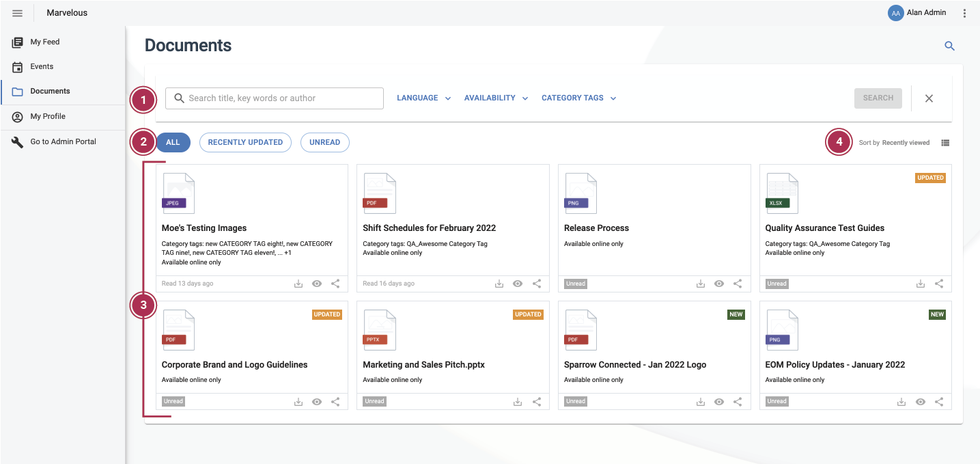Viewport: 980px width, 464px height.
Task: Open Shift Schedules for February 2022 title
Action: [430, 228]
